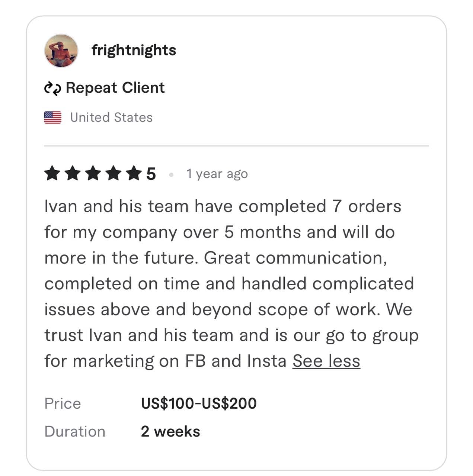Click the 2 weeks duration value

170,431
